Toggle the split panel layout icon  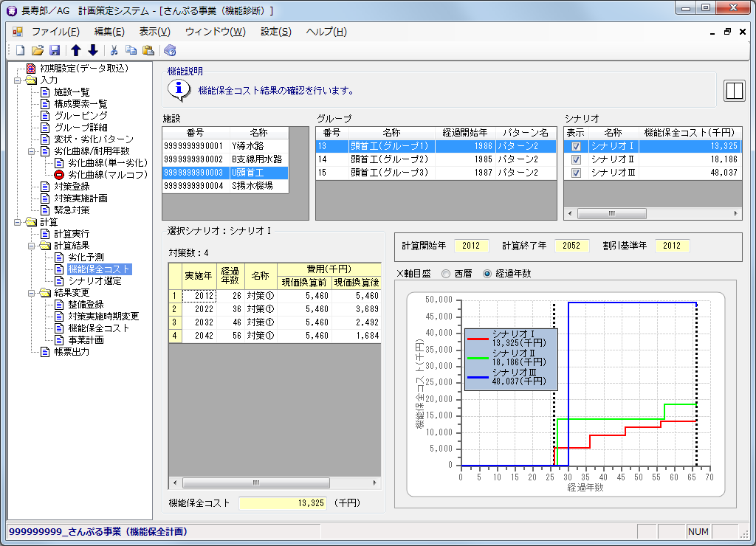733,91
